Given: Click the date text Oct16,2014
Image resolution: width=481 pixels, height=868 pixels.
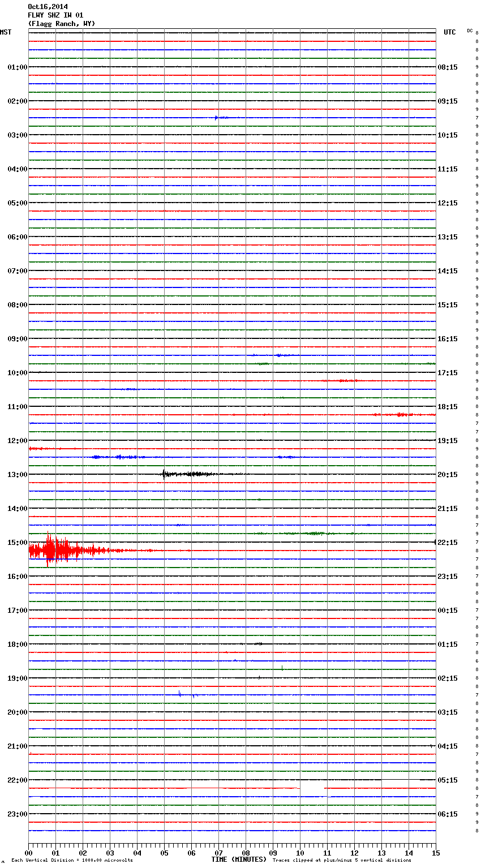Looking at the screenshot, I should pos(48,7).
